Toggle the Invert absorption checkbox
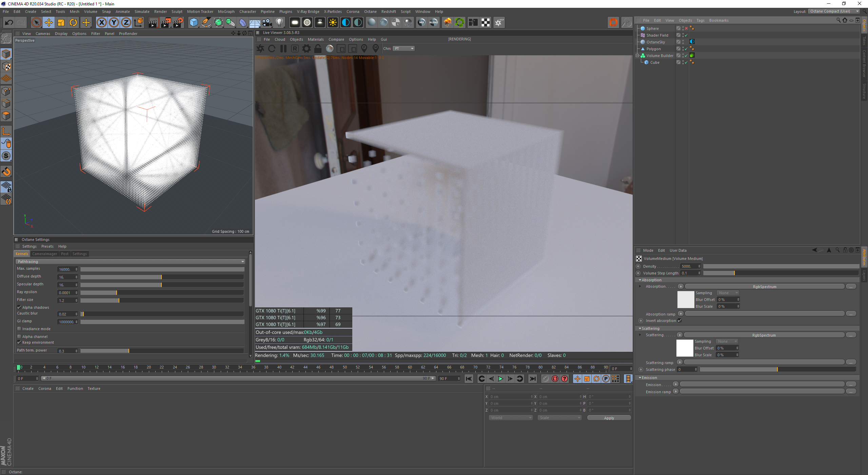Viewport: 868px width, 475px height. [x=679, y=321]
